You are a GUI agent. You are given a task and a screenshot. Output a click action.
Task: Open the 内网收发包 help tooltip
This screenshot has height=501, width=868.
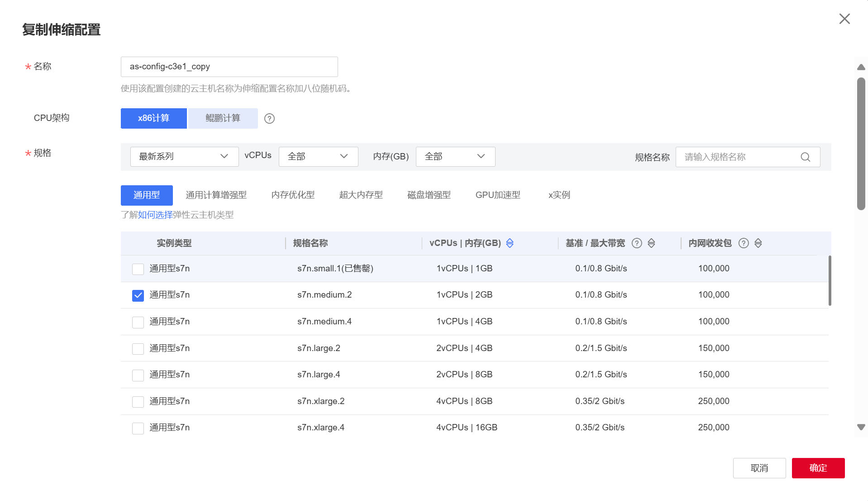click(x=744, y=243)
